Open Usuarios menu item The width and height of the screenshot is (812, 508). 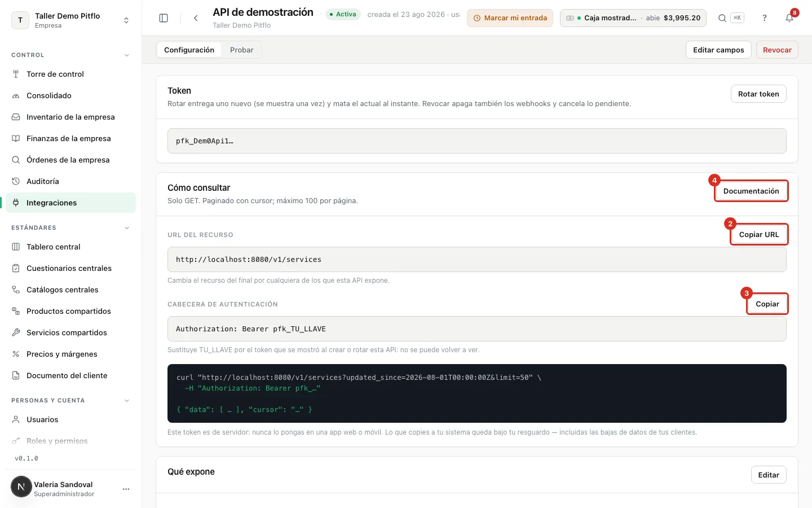click(71, 419)
